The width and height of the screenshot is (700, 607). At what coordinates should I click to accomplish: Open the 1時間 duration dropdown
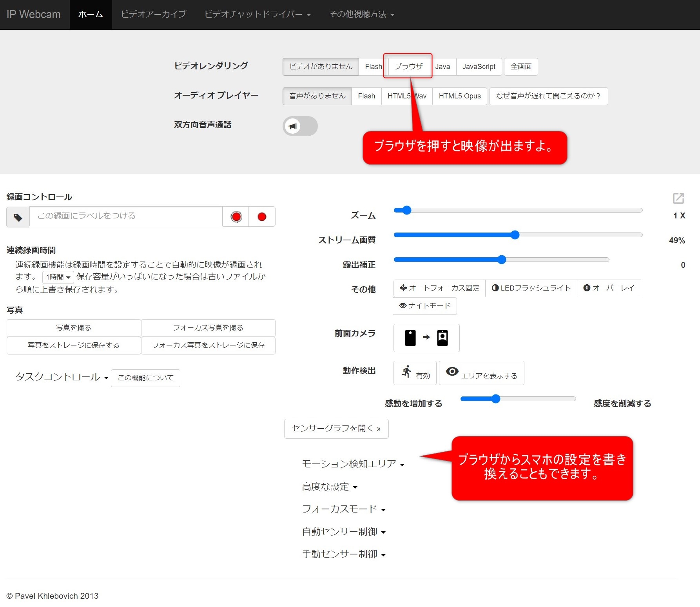coord(58,277)
